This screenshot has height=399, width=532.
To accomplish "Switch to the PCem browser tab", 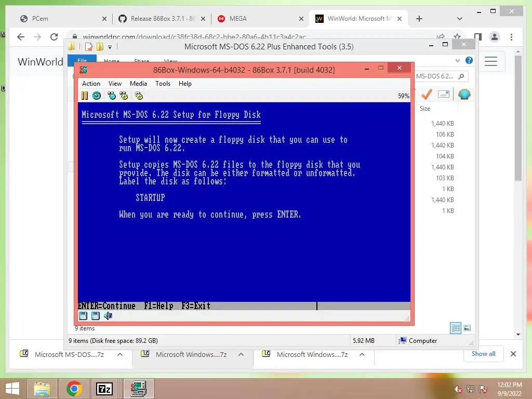I will (63, 19).
